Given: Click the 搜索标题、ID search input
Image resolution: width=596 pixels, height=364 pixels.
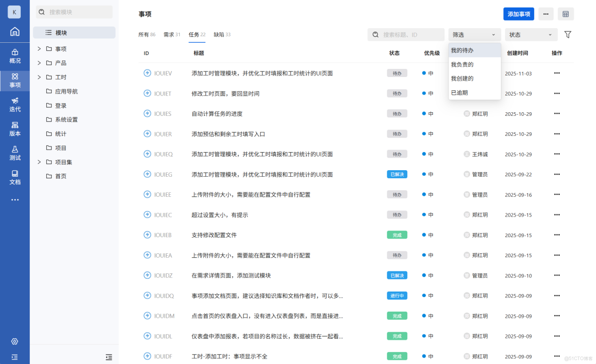Looking at the screenshot, I should coord(406,34).
